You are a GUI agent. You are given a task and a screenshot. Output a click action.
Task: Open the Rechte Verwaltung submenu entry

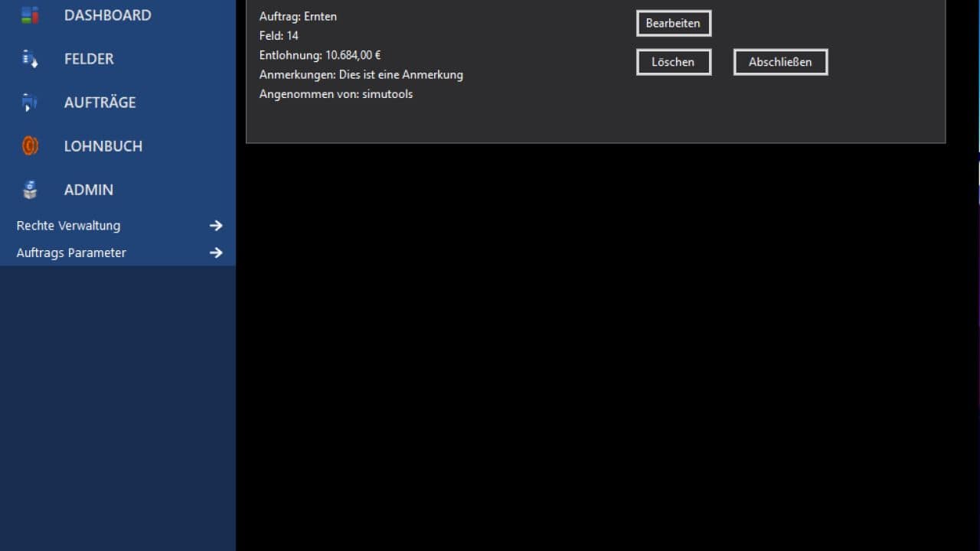pyautogui.click(x=68, y=226)
